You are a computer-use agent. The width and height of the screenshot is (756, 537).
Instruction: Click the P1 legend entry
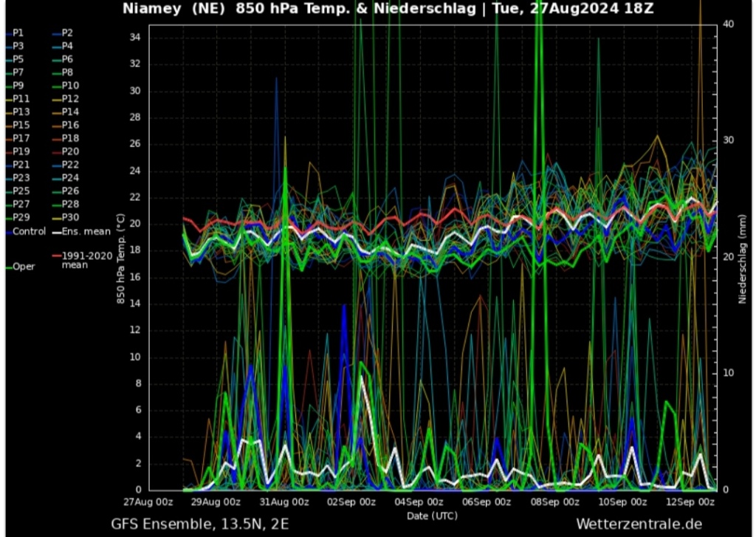(18, 33)
